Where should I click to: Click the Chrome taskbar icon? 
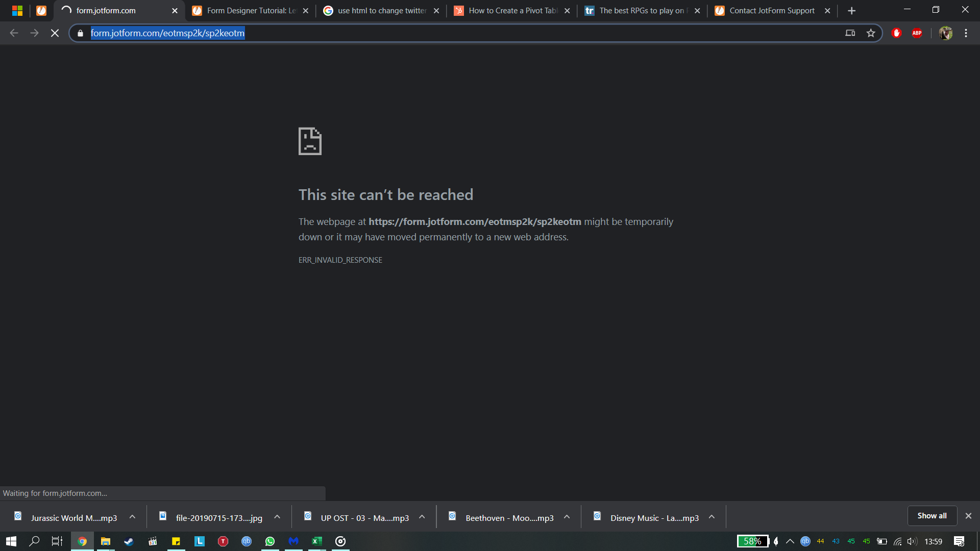[82, 541]
